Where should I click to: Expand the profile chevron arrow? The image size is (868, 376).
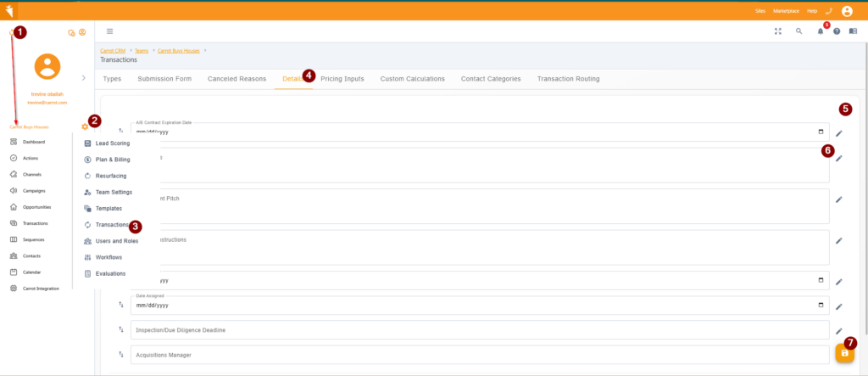point(83,78)
